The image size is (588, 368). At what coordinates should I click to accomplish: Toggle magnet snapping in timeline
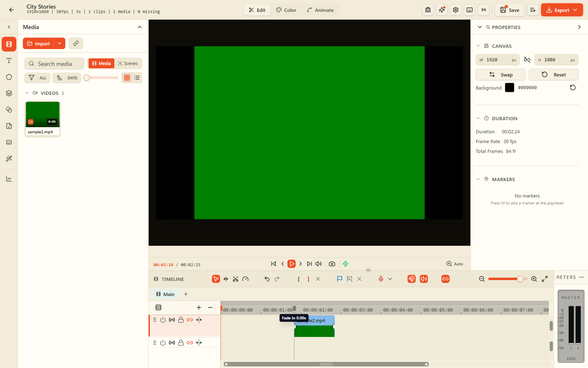(x=412, y=279)
